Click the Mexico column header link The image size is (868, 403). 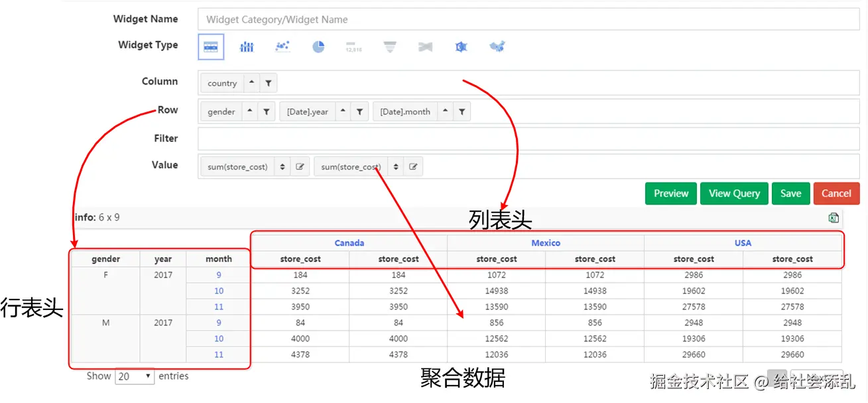[546, 243]
